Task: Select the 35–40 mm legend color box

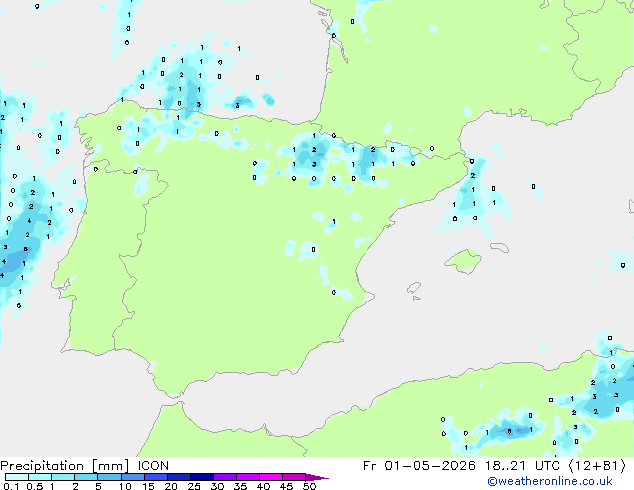Action: [248, 477]
